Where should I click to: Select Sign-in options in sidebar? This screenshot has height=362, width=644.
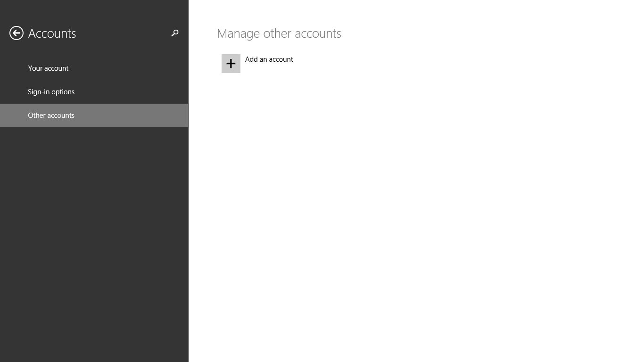[x=94, y=92]
